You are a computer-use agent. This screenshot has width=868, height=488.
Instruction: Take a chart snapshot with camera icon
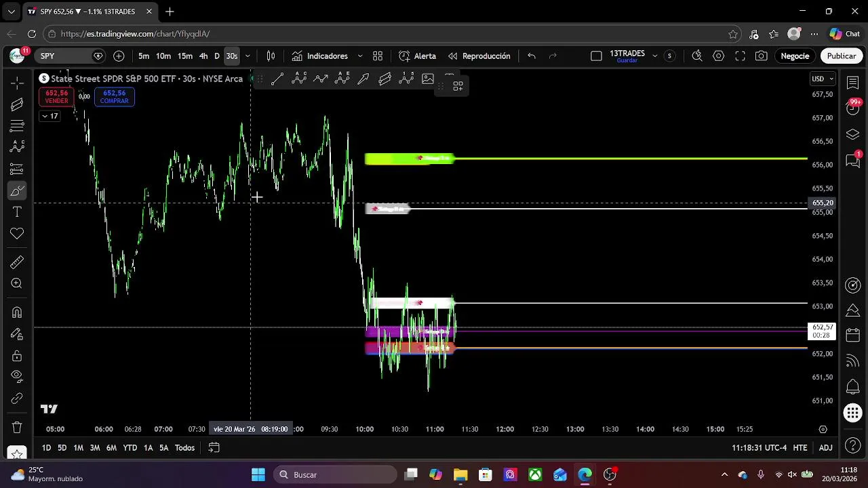(762, 56)
